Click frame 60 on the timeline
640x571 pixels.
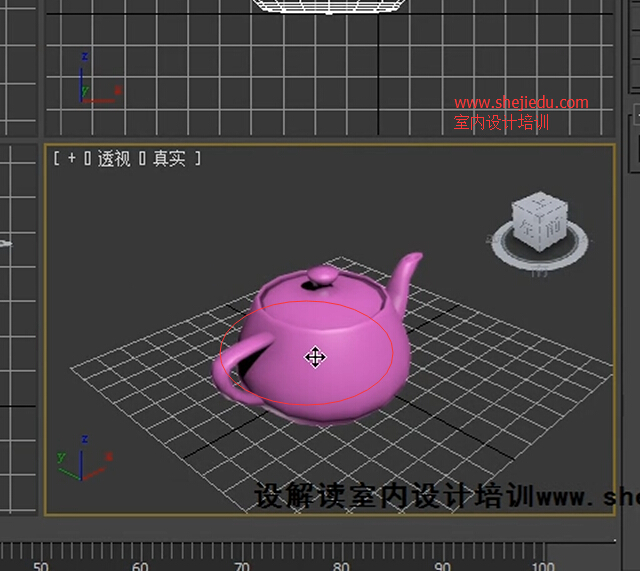pyautogui.click(x=140, y=567)
